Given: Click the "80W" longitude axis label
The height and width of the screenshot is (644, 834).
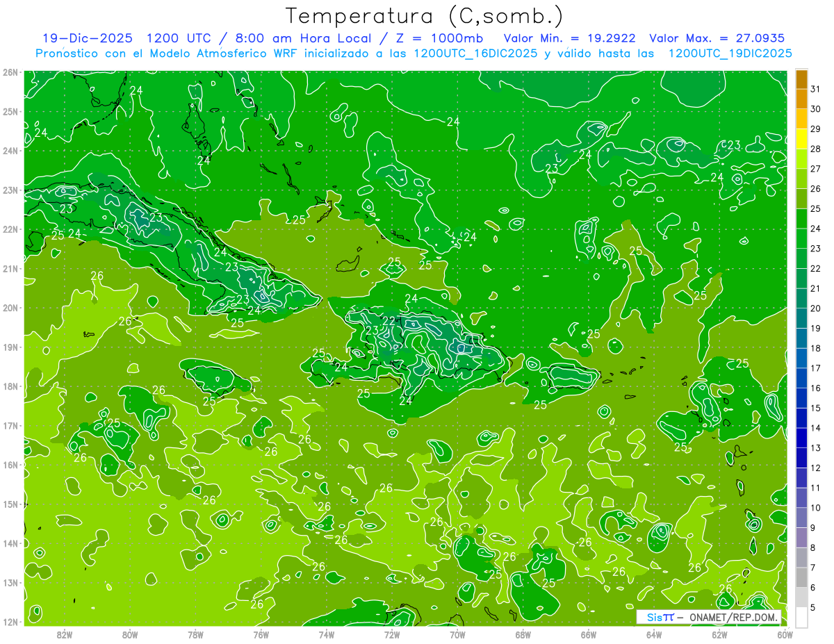Looking at the screenshot, I should coord(130,634).
